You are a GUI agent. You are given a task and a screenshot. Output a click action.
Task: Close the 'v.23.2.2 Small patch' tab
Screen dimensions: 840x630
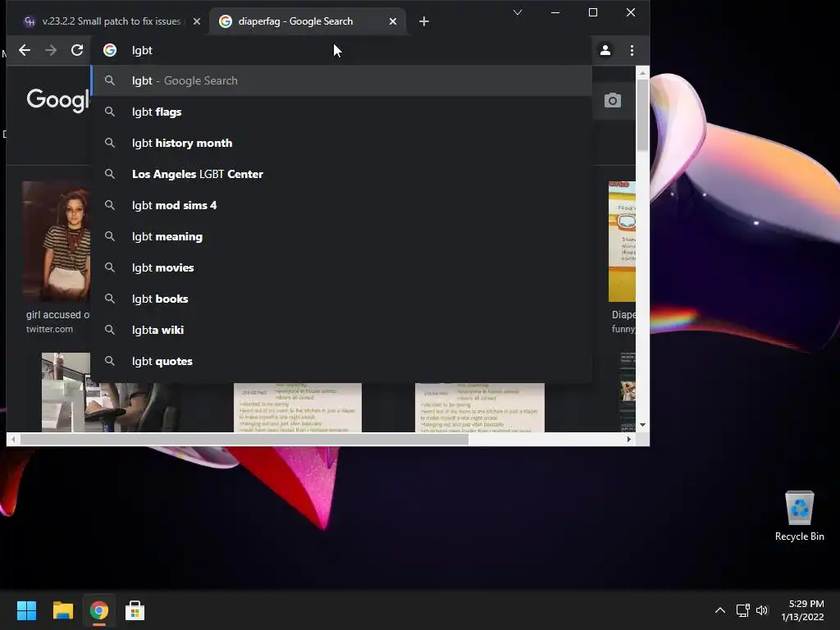197,21
